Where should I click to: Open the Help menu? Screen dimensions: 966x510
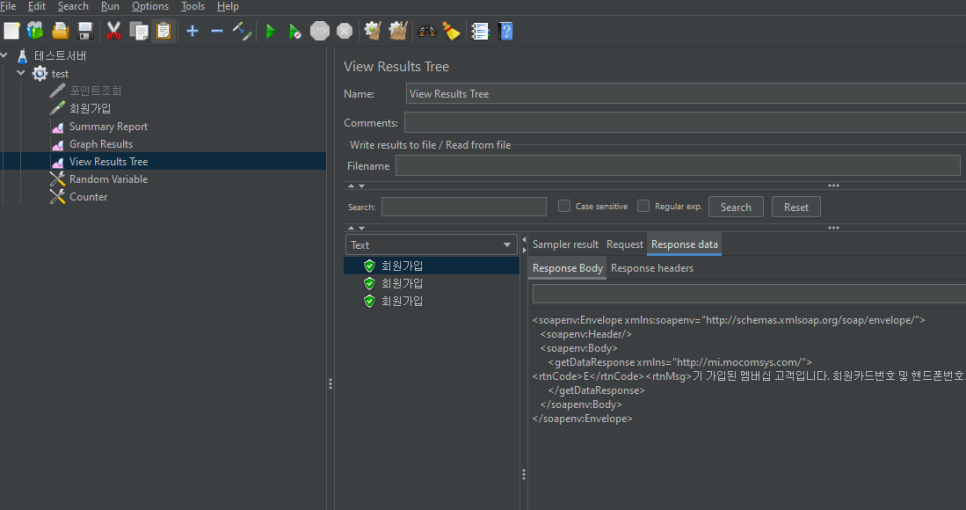pos(228,6)
